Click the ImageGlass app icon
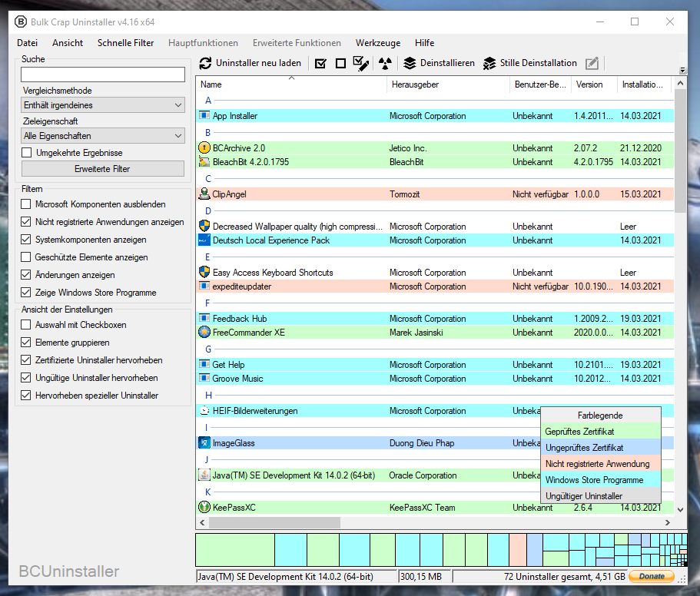This screenshot has height=596, width=700. [204, 443]
